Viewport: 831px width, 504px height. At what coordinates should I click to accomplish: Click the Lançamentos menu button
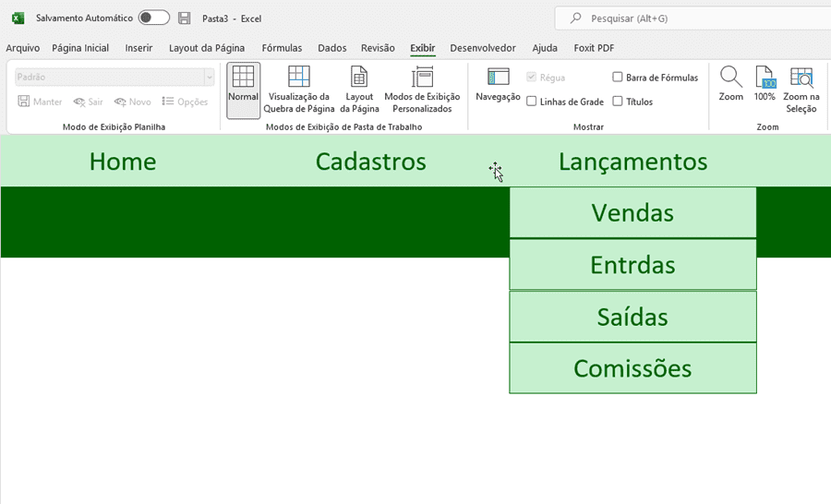[632, 162]
